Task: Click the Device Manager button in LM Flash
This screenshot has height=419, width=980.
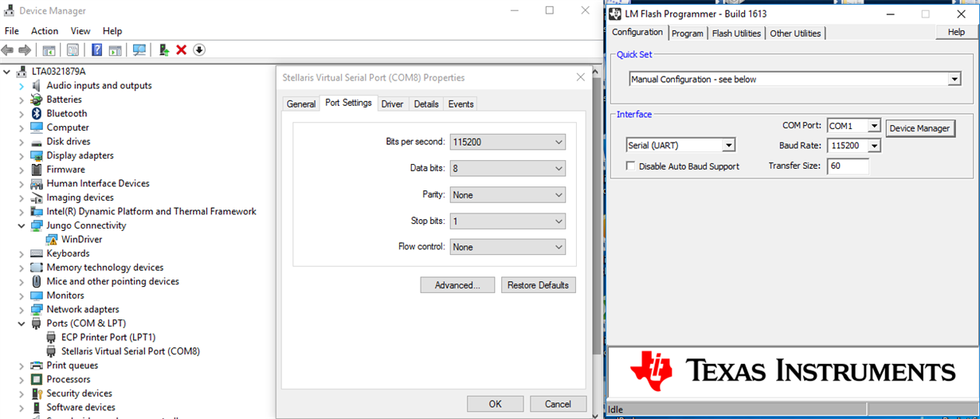Action: tap(919, 128)
